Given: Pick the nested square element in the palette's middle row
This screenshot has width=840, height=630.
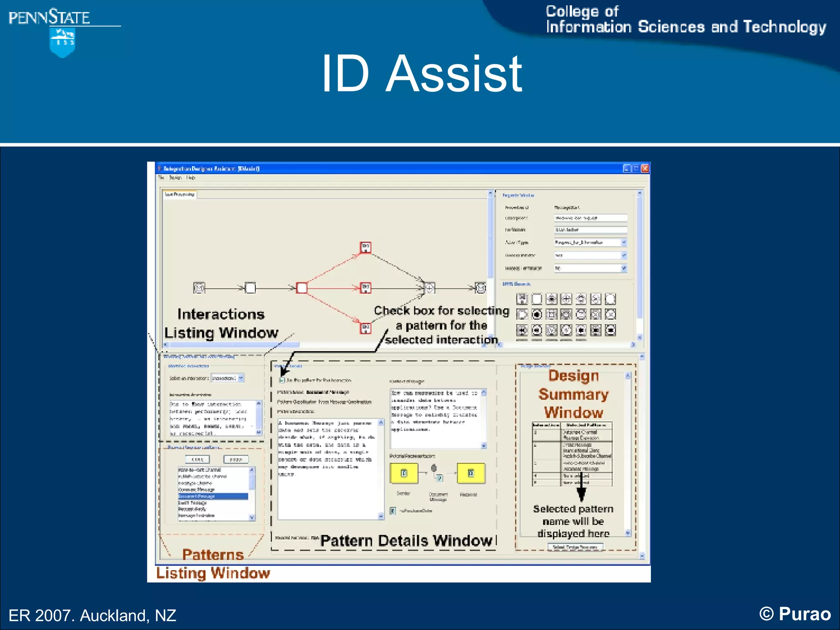Looking at the screenshot, I should (x=552, y=315).
